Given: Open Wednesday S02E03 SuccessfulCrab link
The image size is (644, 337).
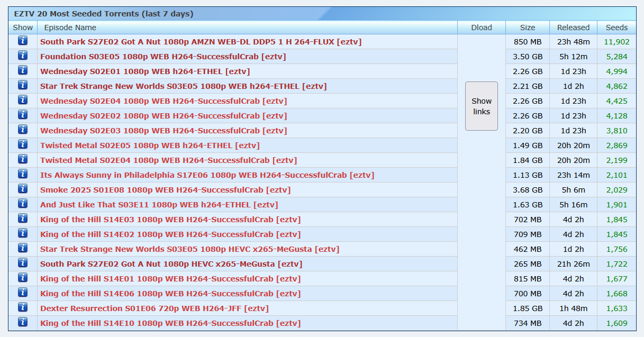Looking at the screenshot, I should click(164, 131).
